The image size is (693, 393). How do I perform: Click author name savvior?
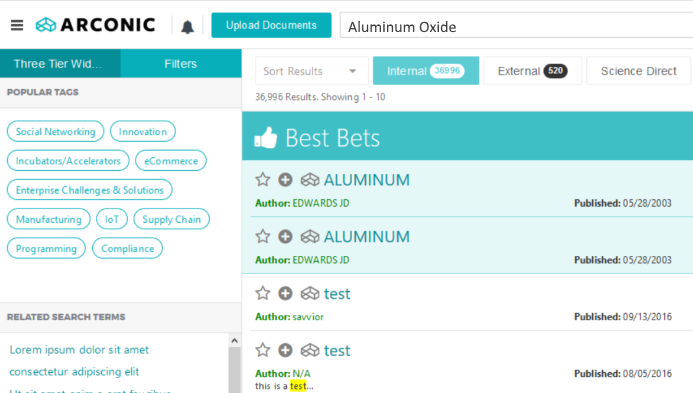tap(308, 317)
